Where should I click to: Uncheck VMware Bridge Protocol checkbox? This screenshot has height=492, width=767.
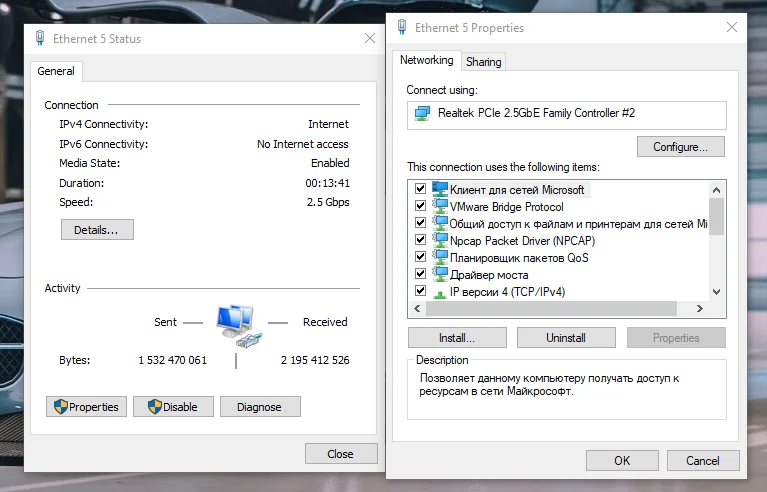[x=420, y=205]
